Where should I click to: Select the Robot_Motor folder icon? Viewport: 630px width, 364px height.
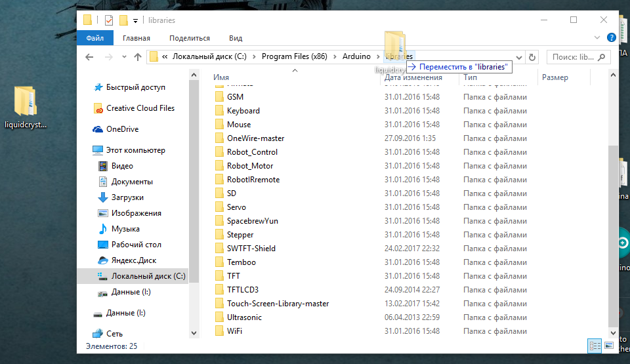coord(219,165)
